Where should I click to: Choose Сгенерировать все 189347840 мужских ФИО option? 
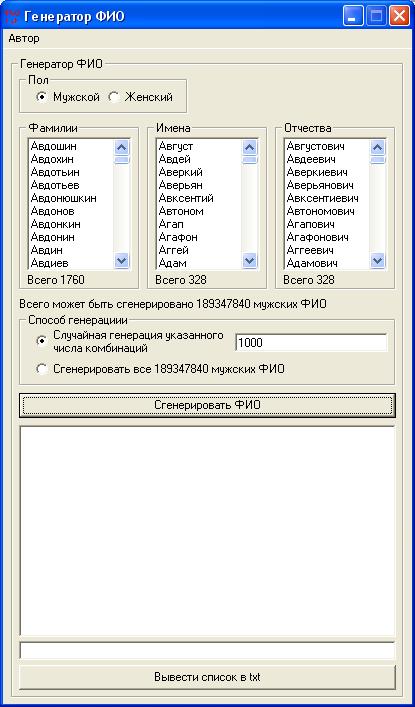click(x=42, y=369)
